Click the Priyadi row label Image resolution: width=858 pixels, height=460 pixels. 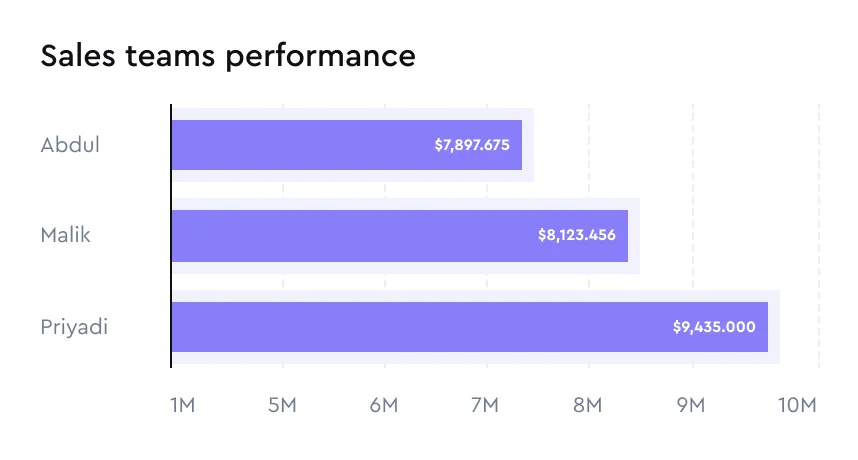click(74, 327)
